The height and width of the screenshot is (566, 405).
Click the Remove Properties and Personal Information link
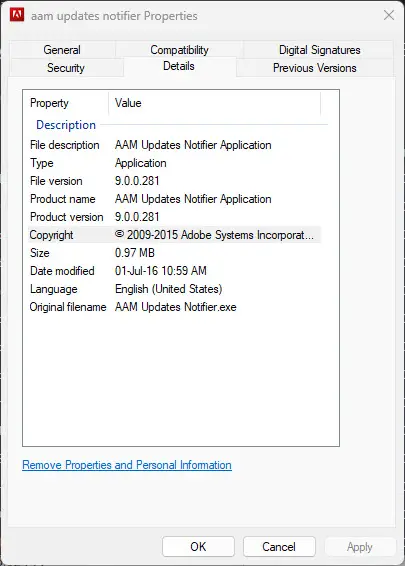127,465
